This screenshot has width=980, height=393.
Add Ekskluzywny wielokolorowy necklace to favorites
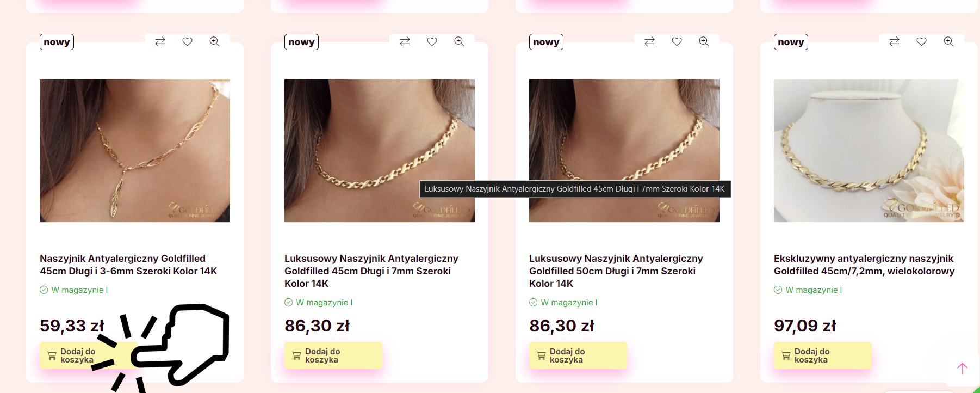coord(921,42)
